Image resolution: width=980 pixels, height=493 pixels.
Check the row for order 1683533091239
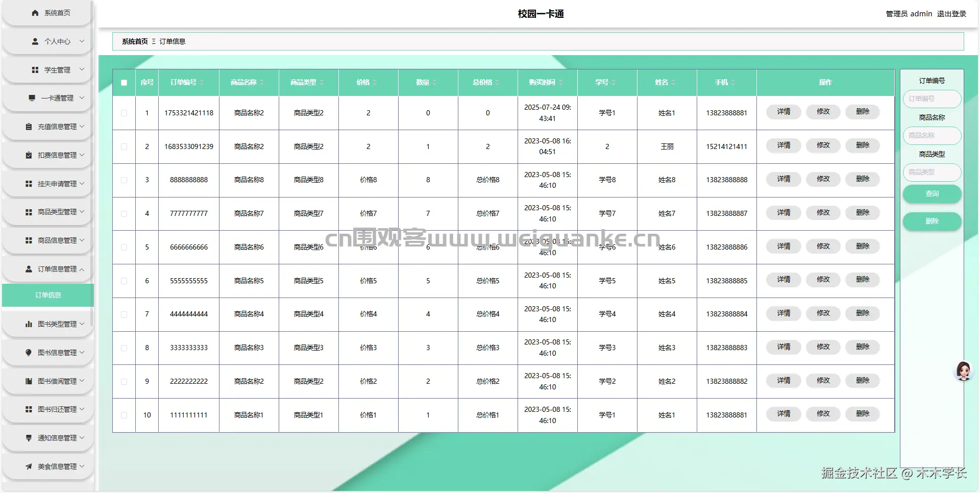[x=124, y=146]
